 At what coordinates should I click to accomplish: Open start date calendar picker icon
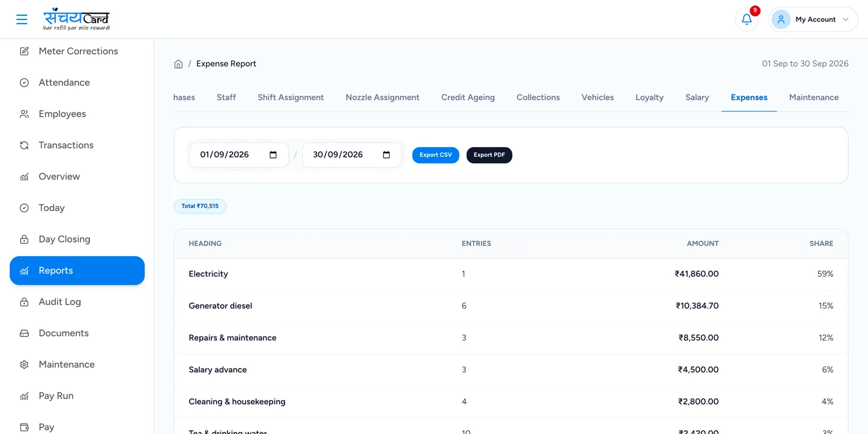(x=273, y=155)
